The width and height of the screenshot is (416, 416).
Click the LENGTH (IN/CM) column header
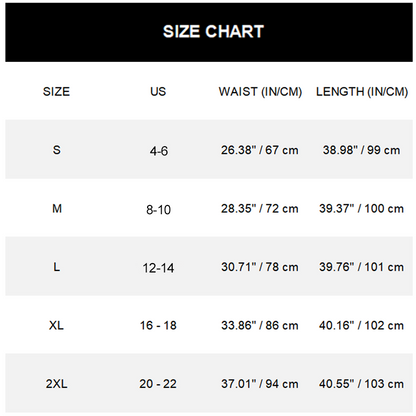click(362, 92)
